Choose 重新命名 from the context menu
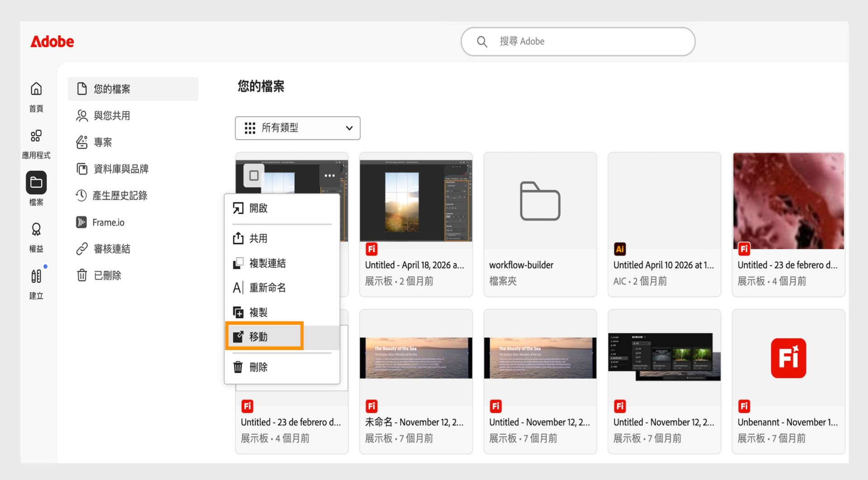Image resolution: width=868 pixels, height=480 pixels. [282, 287]
